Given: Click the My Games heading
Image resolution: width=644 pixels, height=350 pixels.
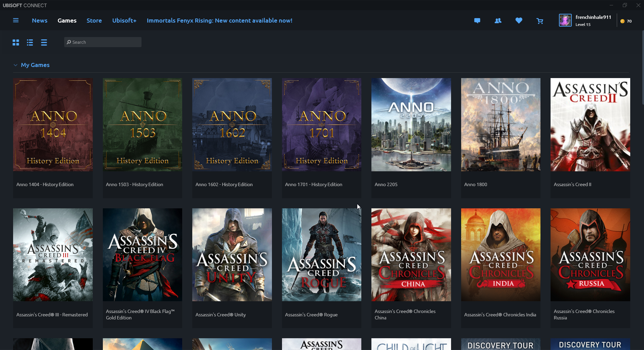Looking at the screenshot, I should pos(35,65).
